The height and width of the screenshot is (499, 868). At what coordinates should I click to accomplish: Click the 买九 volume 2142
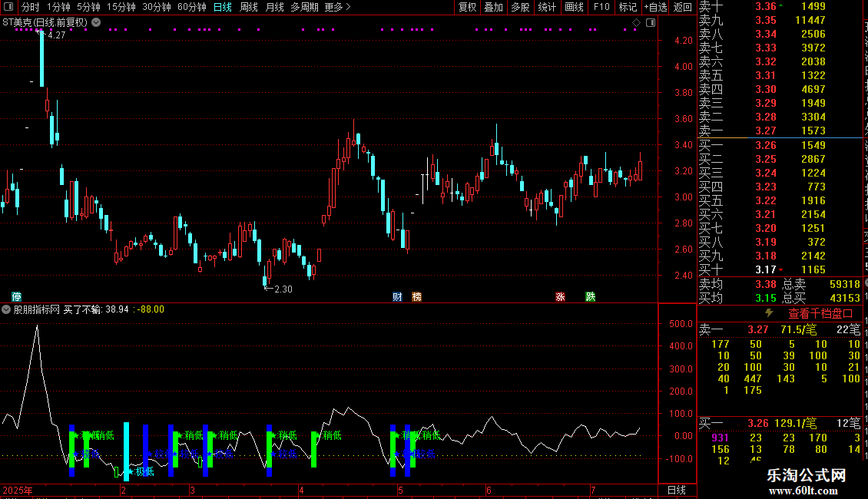(813, 256)
